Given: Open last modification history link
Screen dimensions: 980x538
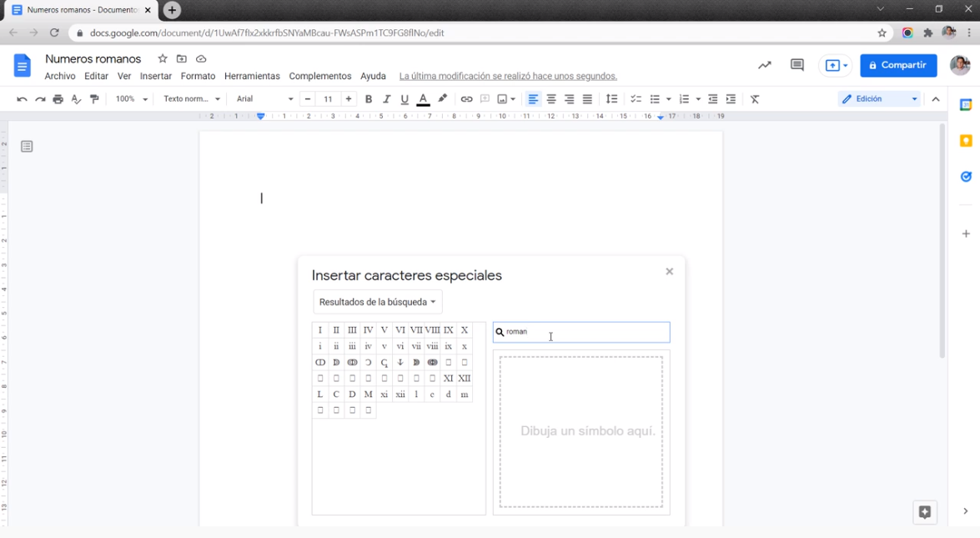Looking at the screenshot, I should pos(508,76).
